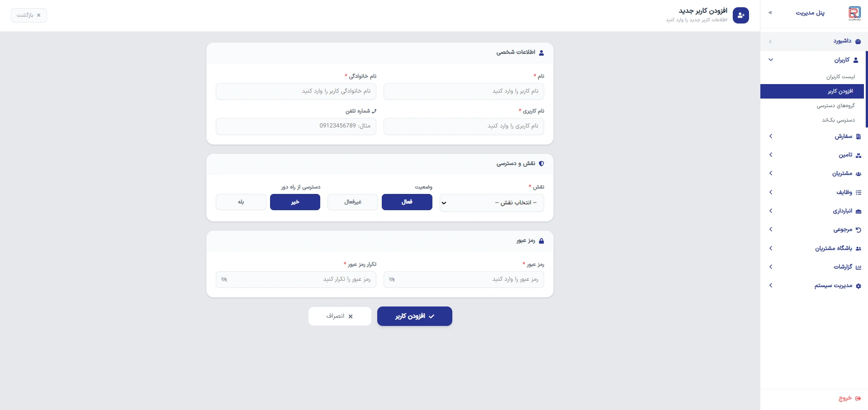868x410 pixels.
Task: Click the company logo in the sidebar
Action: 854,13
